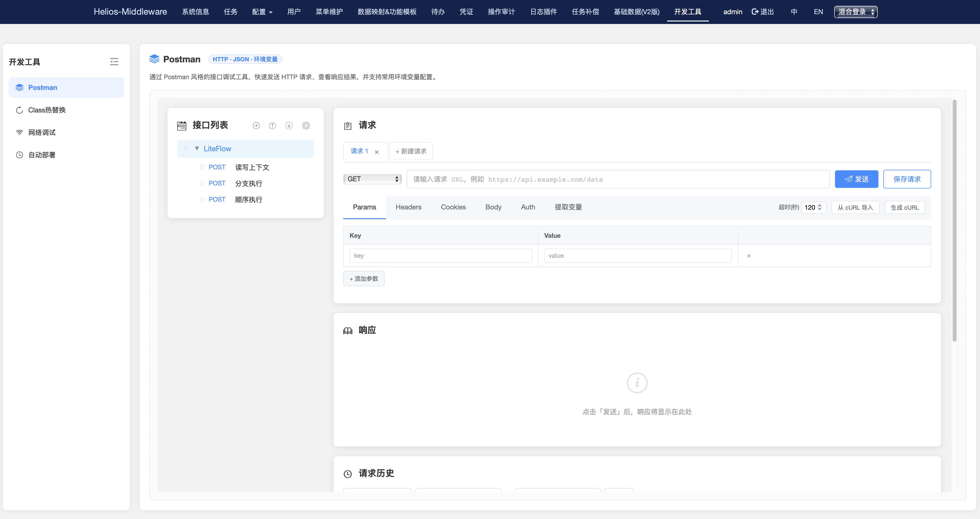Add a new interface with the plus icon
This screenshot has height=519, width=980.
pos(256,125)
